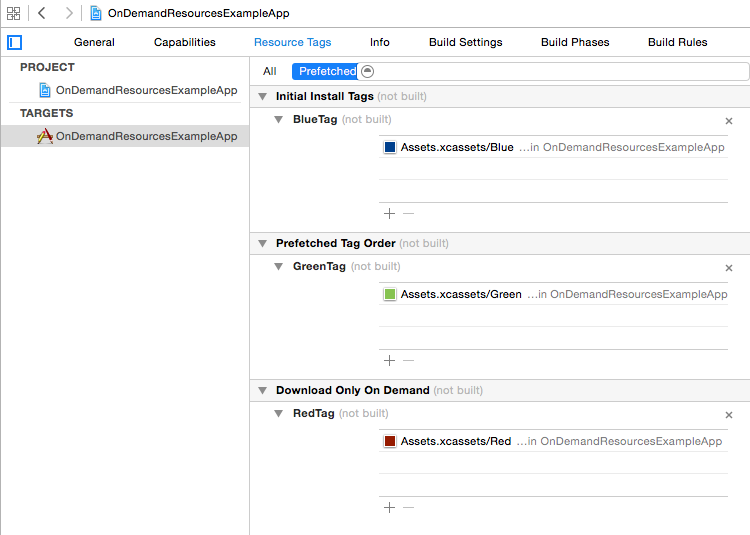
Task: Select the All filter option
Action: (269, 71)
